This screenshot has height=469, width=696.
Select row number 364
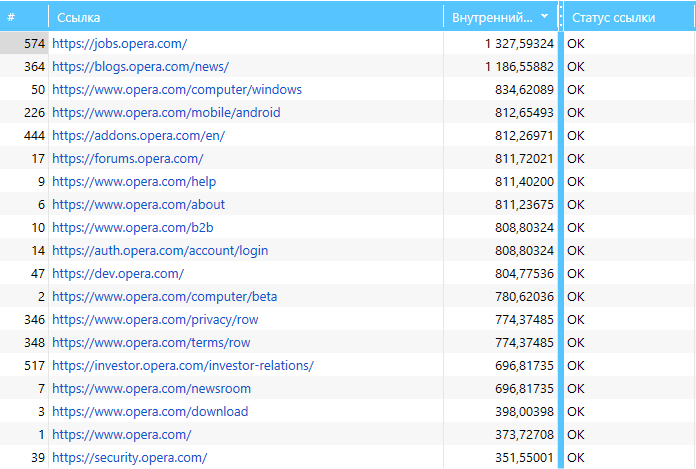click(34, 67)
